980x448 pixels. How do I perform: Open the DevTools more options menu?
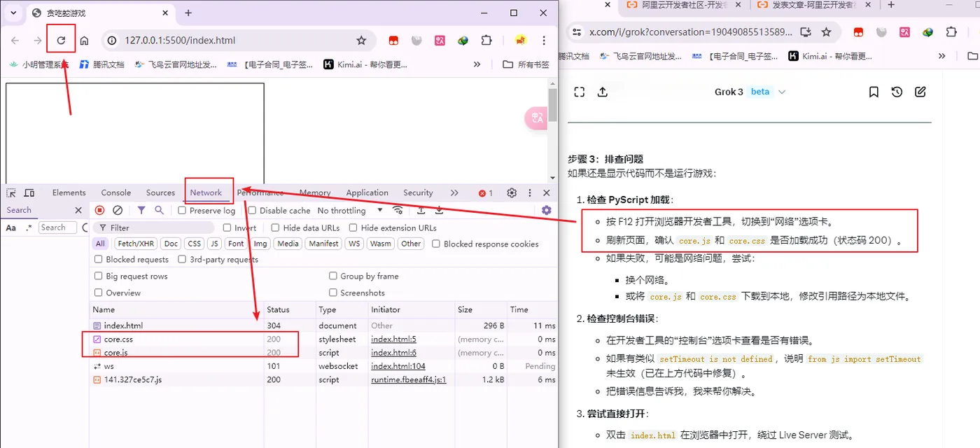[x=530, y=192]
